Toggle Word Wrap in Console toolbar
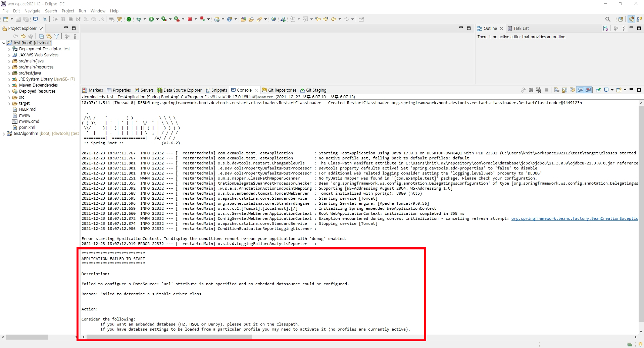Screen dimensions: 644x348 tap(573, 90)
